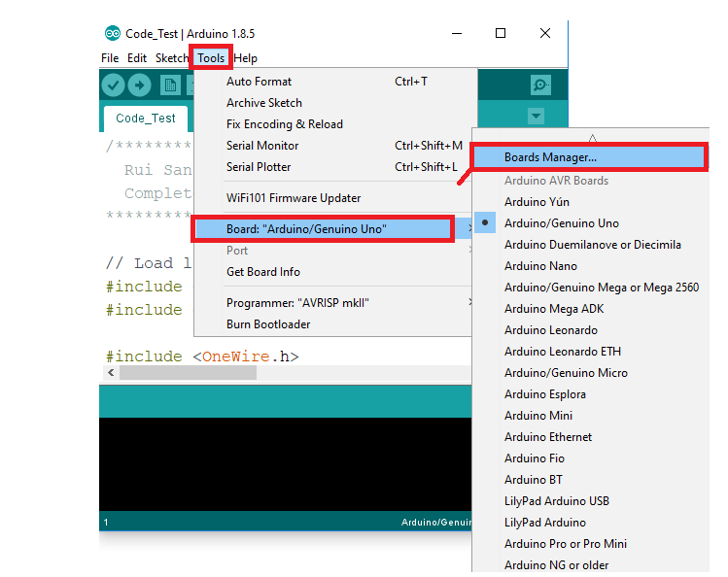Click the Arduino logo in title bar
The height and width of the screenshot is (577, 728).
pyautogui.click(x=113, y=33)
